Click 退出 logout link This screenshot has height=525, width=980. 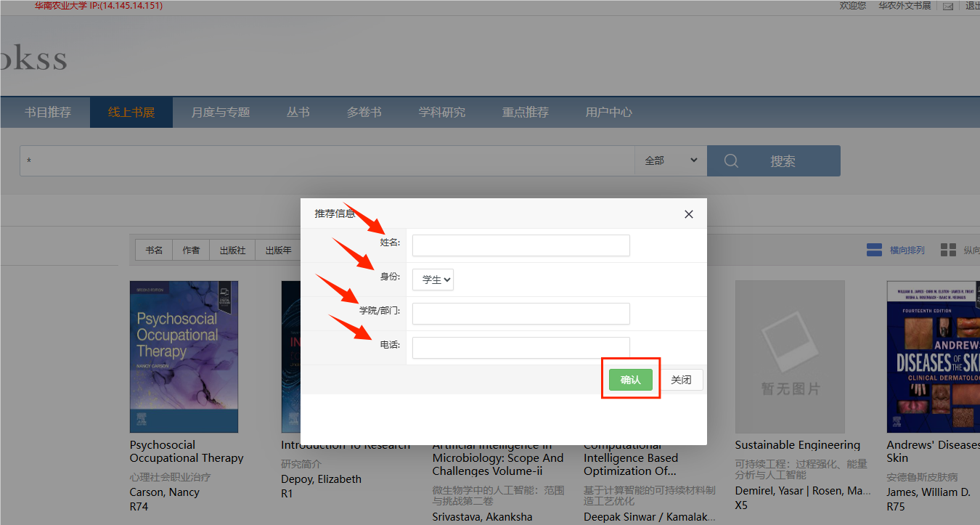[972, 6]
